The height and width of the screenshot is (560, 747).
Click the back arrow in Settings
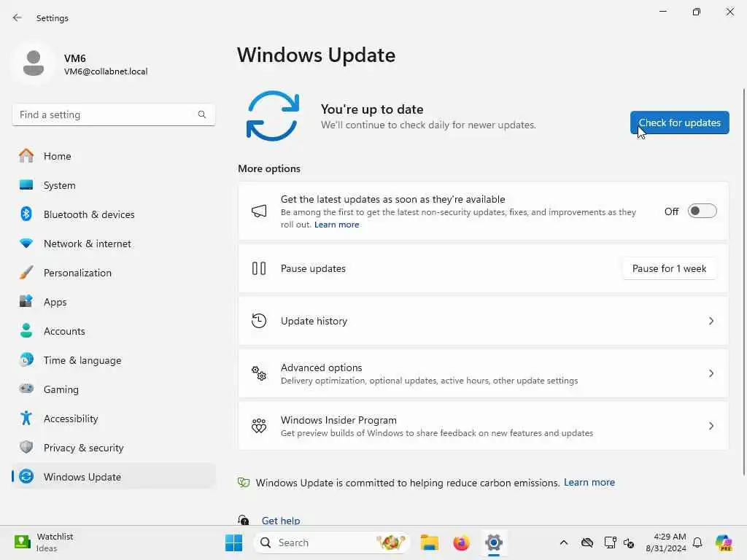[x=18, y=17]
